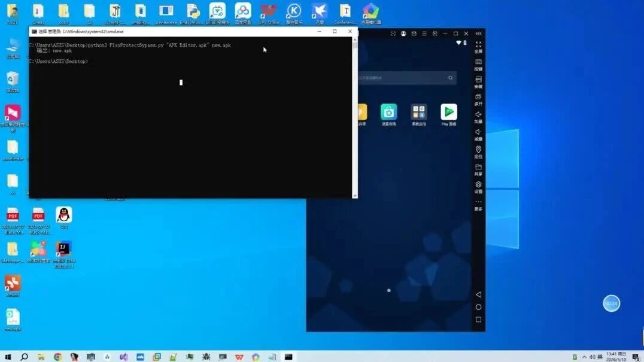
Task: Select the Baidu Netdisk desktop shortcut
Action: coord(243,14)
